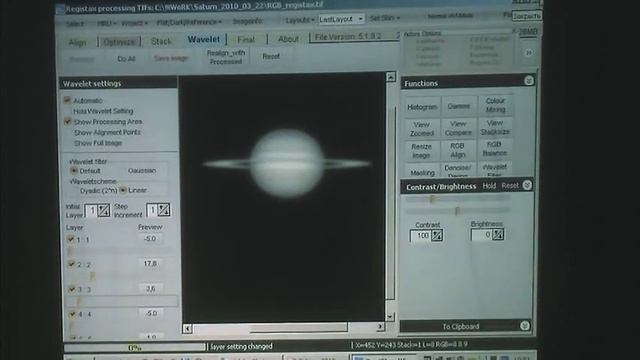Viewport: 640px width, 360px height.
Task: Select the Default wavelet filter radio
Action: click(74, 171)
